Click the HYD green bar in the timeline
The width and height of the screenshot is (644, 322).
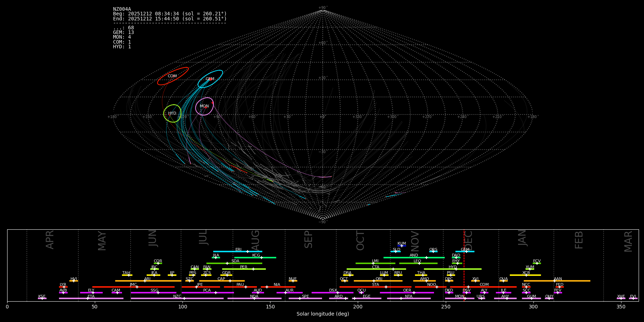coord(453,269)
